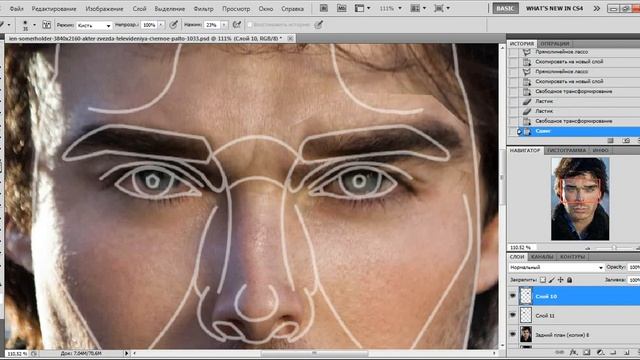This screenshot has height=360, width=640.
Task: Select first Свободное трансформирование history state
Action: coord(573,91)
